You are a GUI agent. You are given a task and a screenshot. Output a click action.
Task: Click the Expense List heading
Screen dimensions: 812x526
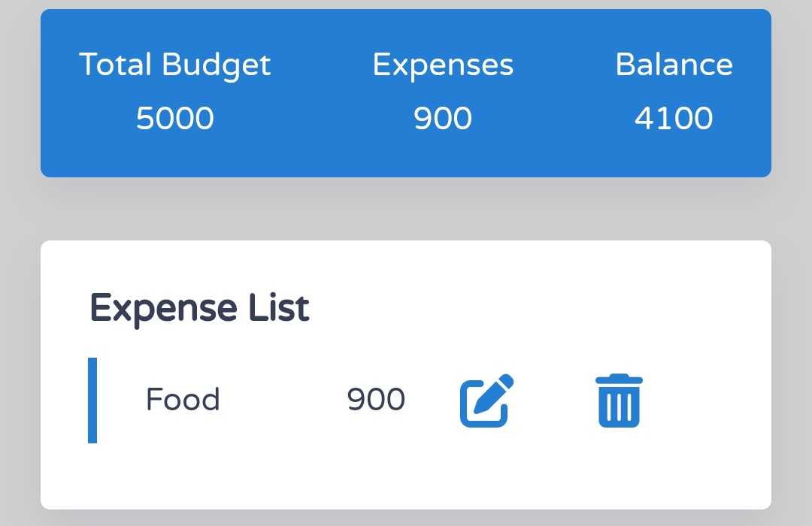click(200, 306)
